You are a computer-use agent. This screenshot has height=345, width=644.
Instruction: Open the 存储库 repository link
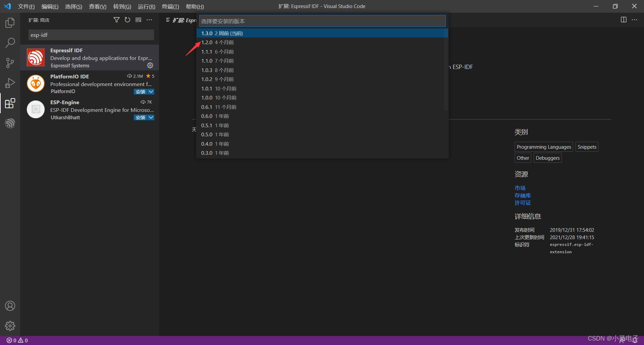pyautogui.click(x=523, y=195)
